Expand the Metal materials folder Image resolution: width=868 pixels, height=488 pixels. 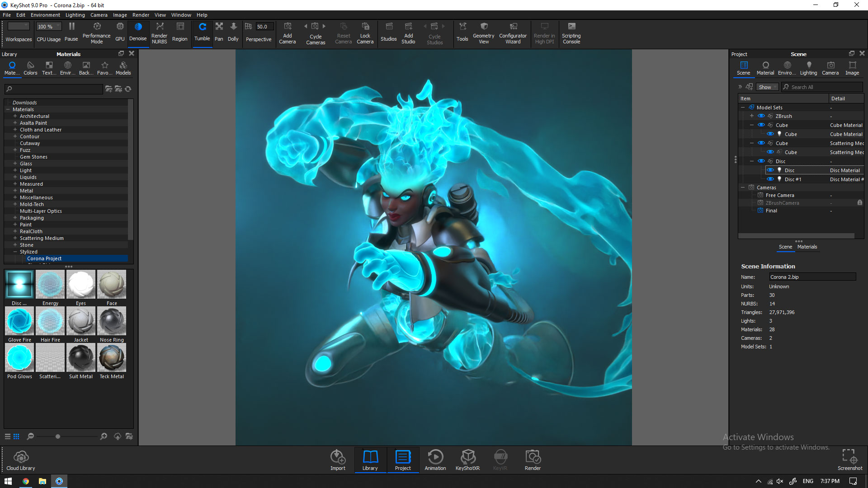coord(15,191)
